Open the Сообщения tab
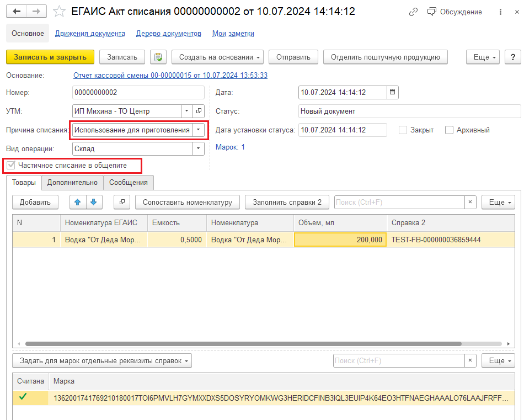524x420 pixels. pos(128,182)
